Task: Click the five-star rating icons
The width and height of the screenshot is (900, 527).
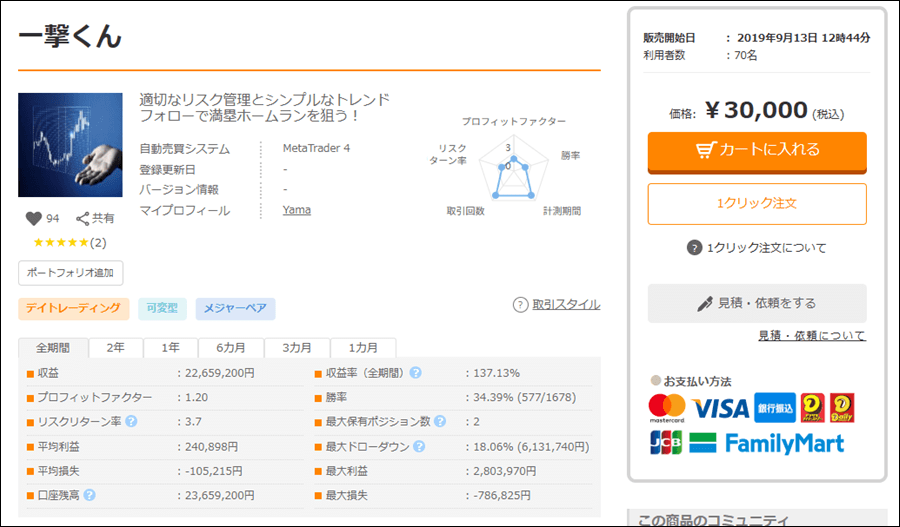Action: pos(60,243)
